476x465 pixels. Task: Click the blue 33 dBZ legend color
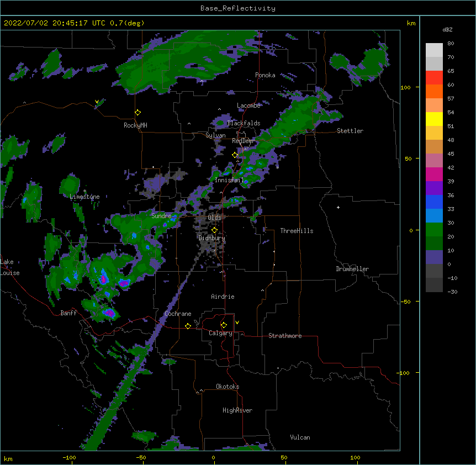[x=434, y=202]
